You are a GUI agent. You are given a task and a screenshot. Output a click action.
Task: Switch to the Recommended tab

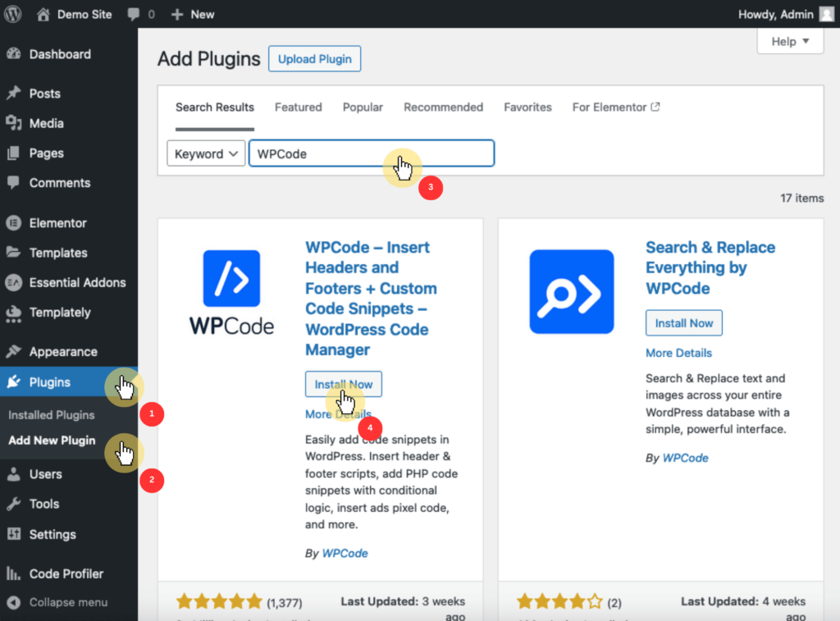coord(444,107)
